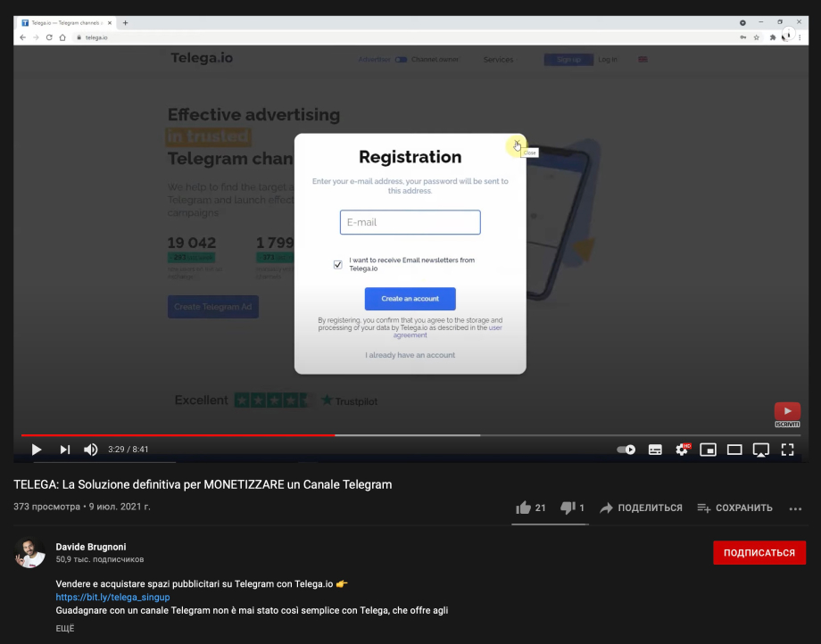The height and width of the screenshot is (644, 821).
Task: Toggle YouTube autoplay switch
Action: (x=626, y=450)
